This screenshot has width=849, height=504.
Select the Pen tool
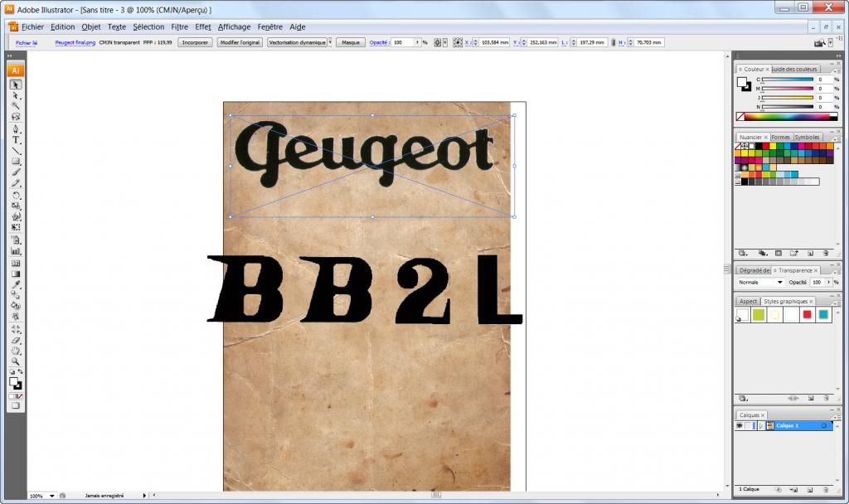(16, 128)
